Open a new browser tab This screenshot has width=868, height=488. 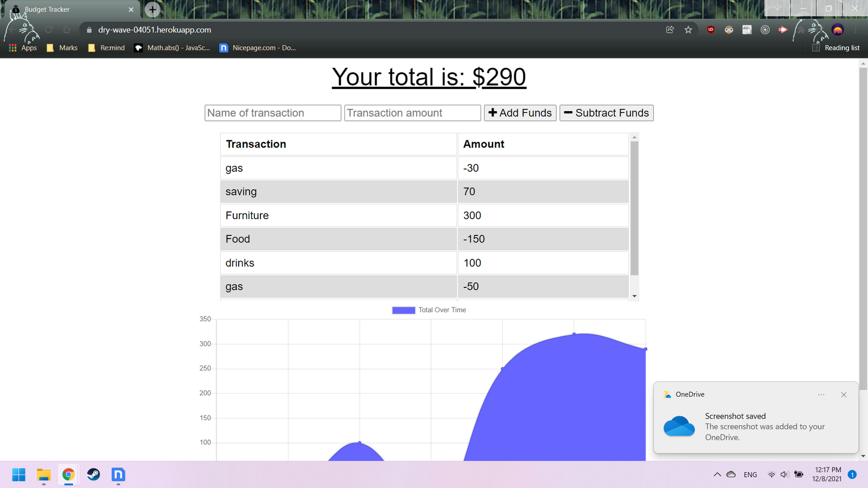click(x=152, y=9)
